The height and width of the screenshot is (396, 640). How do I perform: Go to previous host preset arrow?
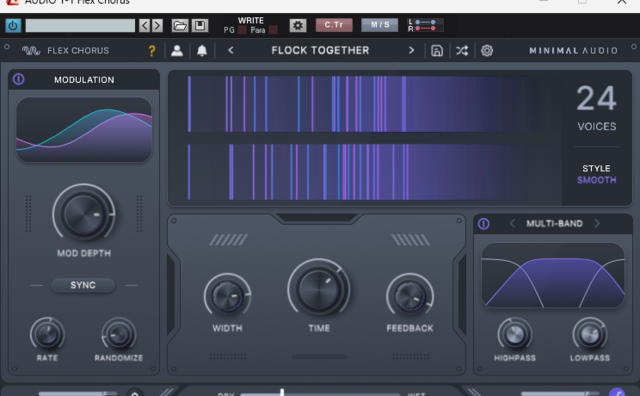[144, 26]
